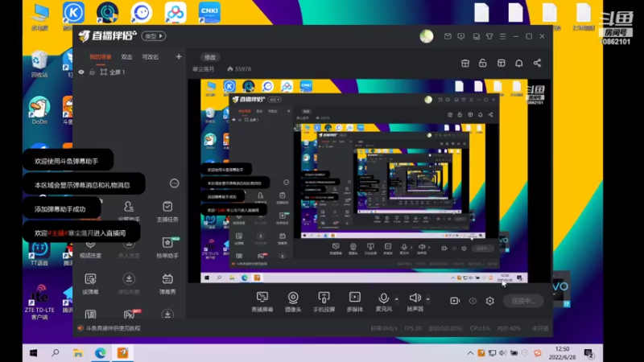Screen dimensions: 644x362
Task: Open File Explorer from taskbar
Action: pyautogui.click(x=77, y=353)
